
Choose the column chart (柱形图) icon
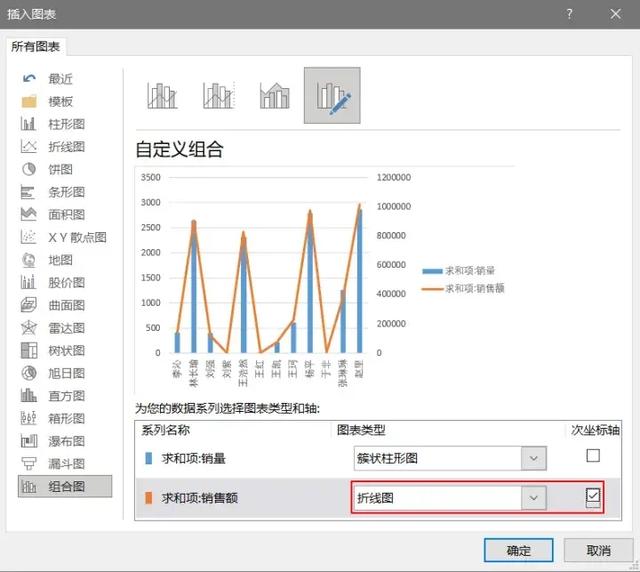tap(29, 124)
